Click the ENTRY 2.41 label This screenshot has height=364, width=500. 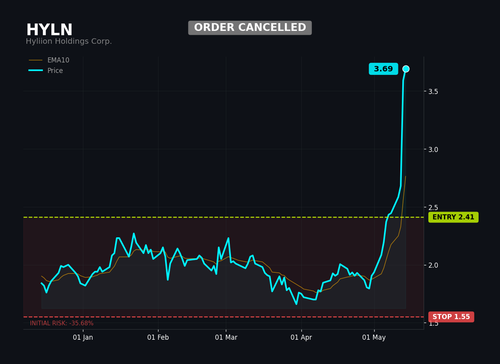[453, 217]
